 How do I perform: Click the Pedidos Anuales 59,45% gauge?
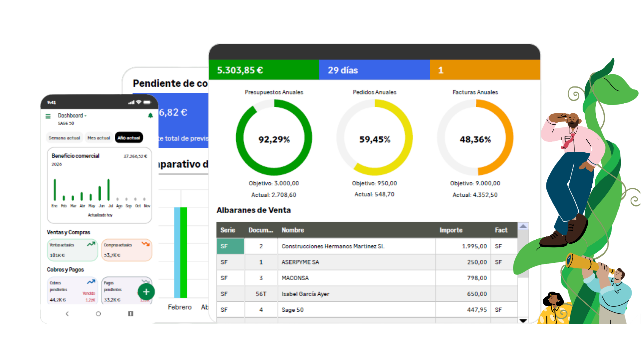tap(375, 137)
